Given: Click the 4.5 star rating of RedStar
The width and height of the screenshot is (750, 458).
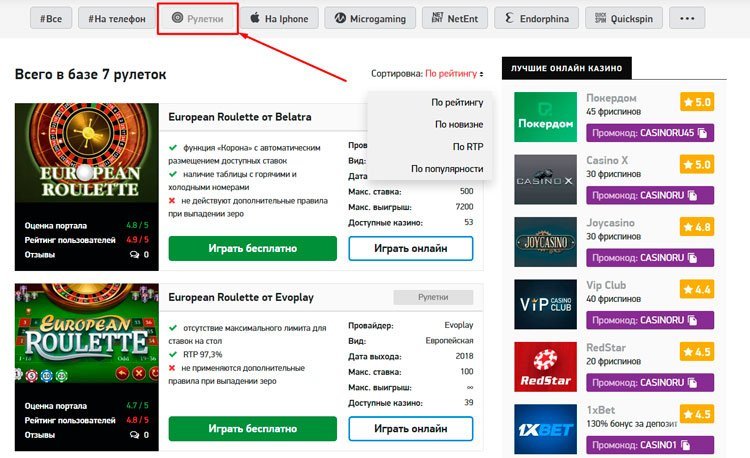Looking at the screenshot, I should click(x=697, y=352).
